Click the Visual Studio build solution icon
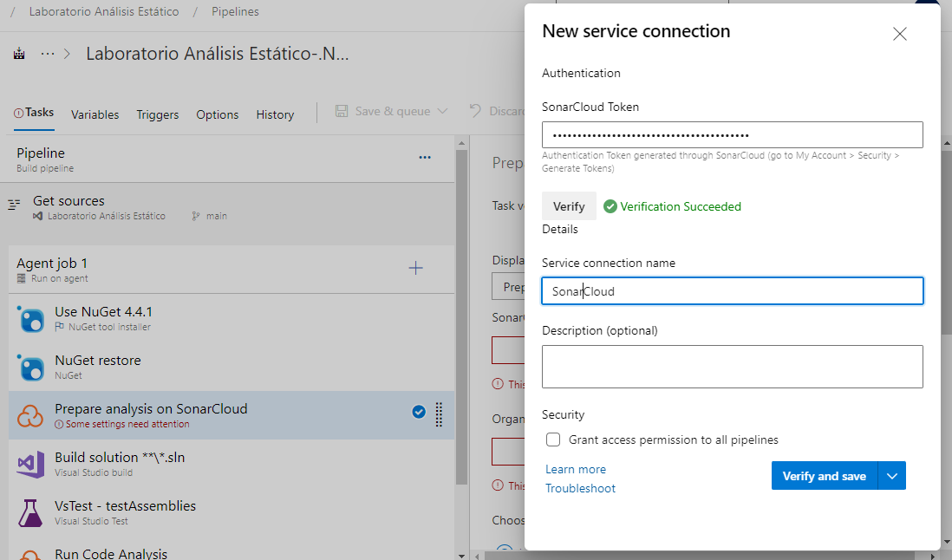This screenshot has width=952, height=560. [x=30, y=465]
